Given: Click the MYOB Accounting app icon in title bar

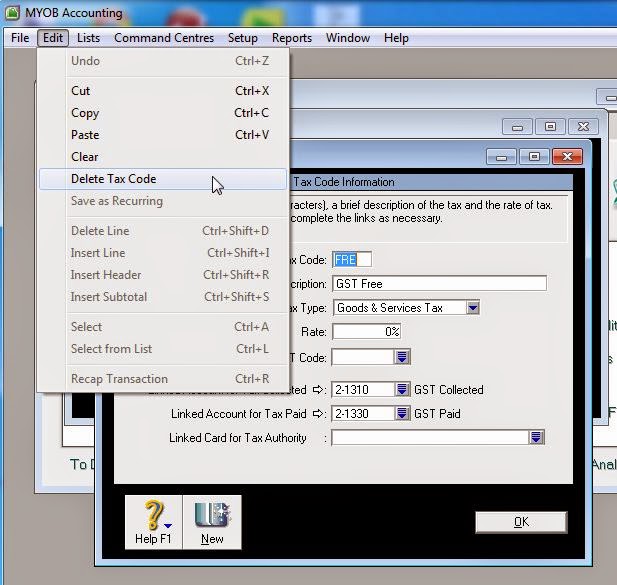Looking at the screenshot, I should [12, 13].
